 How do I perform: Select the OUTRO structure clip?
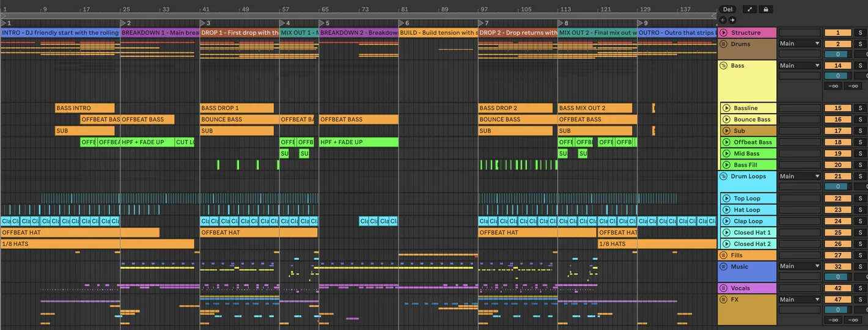click(x=677, y=32)
